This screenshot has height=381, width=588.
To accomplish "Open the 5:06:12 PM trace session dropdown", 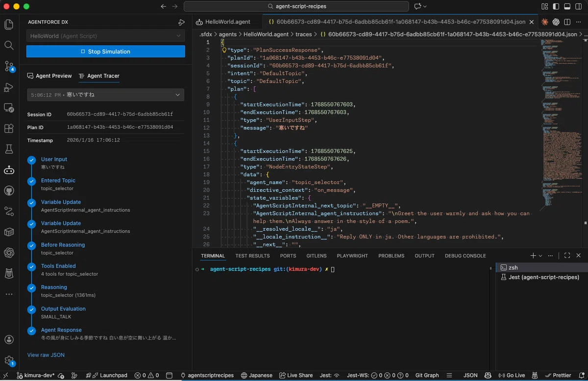I will coord(106,95).
